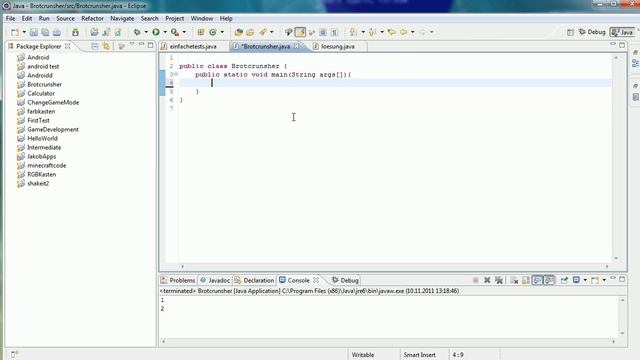Viewport: 640px width, 360px height.
Task: Click Remove All Terminated Launches icon
Action: (x=499, y=280)
